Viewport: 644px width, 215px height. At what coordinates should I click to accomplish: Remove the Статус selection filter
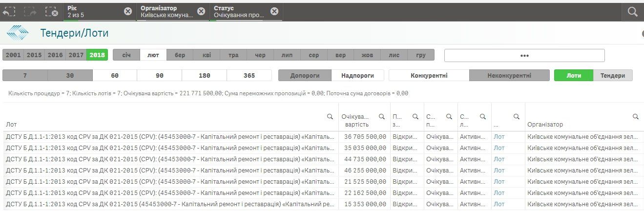(274, 11)
